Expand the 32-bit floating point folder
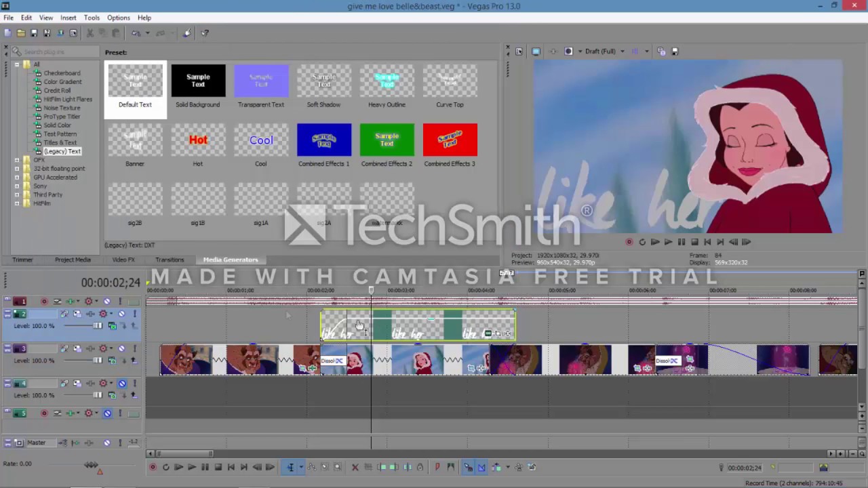 click(x=17, y=169)
